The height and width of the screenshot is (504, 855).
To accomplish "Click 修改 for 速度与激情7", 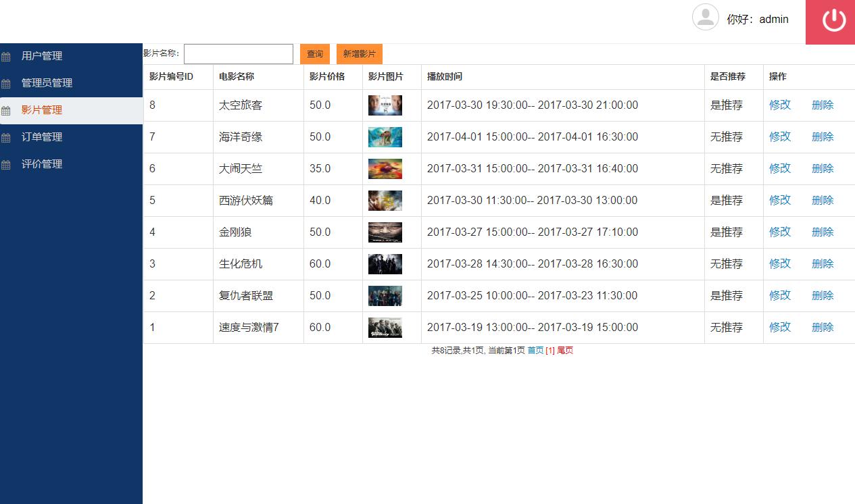I will tap(780, 327).
